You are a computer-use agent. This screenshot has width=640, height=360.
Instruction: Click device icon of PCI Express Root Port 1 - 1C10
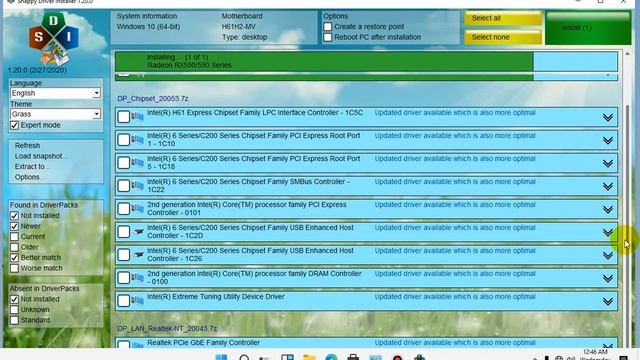pyautogui.click(x=137, y=140)
